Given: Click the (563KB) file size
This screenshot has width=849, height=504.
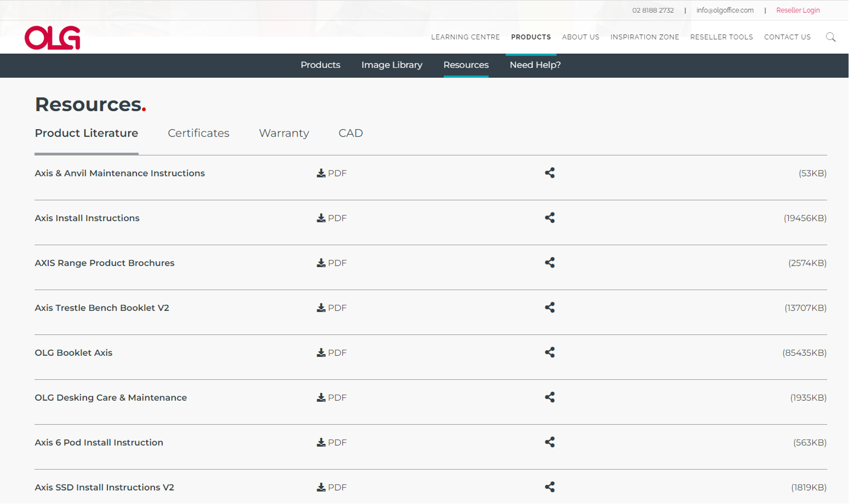Looking at the screenshot, I should pyautogui.click(x=810, y=443).
